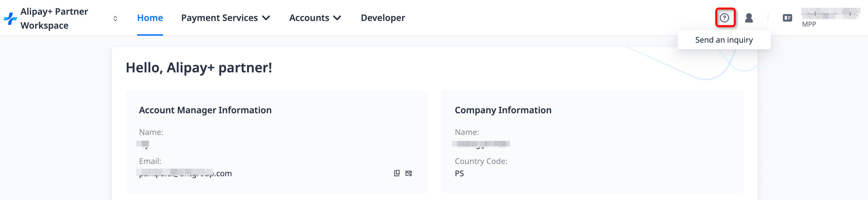Click the Alipay+ logo icon
Screen dimensions: 868x200
click(10, 19)
